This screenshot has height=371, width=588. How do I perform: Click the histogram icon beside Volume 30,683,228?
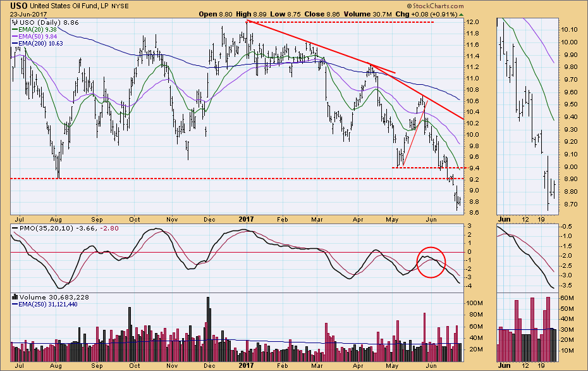(15, 297)
